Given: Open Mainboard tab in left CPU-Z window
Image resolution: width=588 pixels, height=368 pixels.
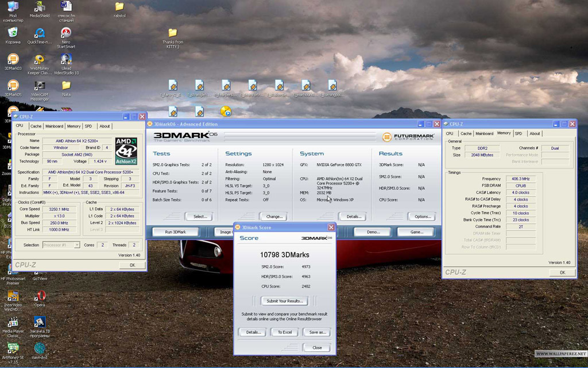Looking at the screenshot, I should (55, 126).
